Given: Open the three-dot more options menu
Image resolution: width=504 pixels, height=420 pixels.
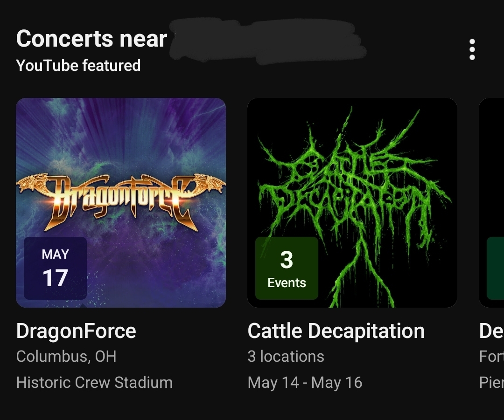Looking at the screenshot, I should [x=472, y=49].
